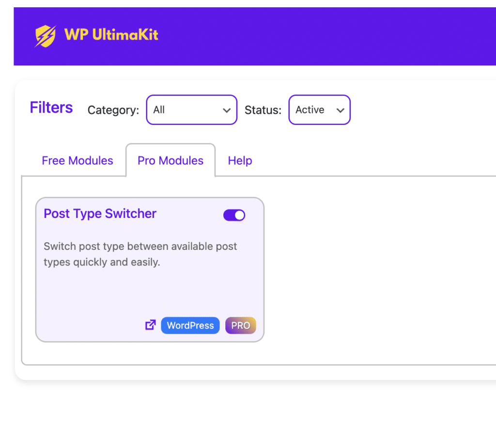This screenshot has height=448, width=496.
Task: Toggle the switch on the Post Type Switcher card
Action: tap(234, 215)
